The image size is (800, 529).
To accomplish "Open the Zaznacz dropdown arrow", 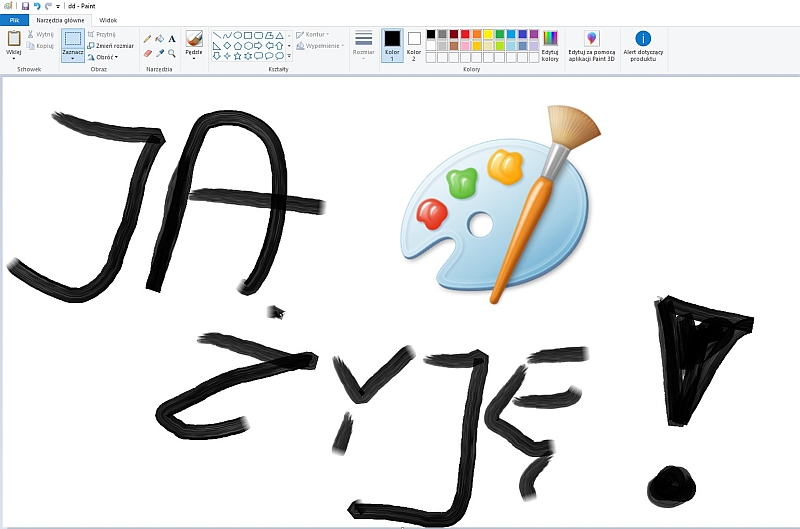I will click(x=73, y=59).
